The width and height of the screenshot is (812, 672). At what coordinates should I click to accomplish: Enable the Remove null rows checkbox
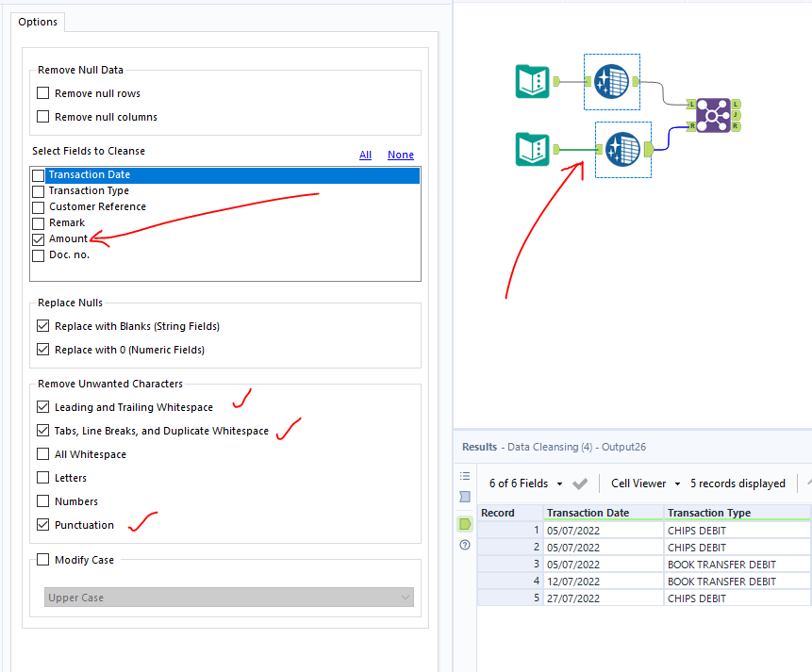[41, 92]
